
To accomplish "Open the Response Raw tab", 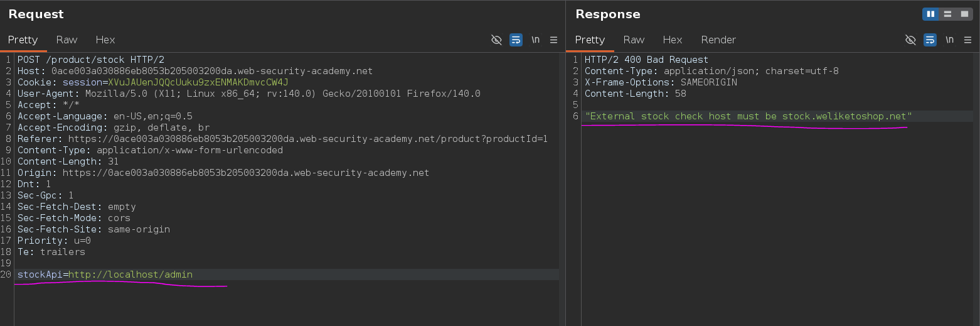I will [634, 40].
